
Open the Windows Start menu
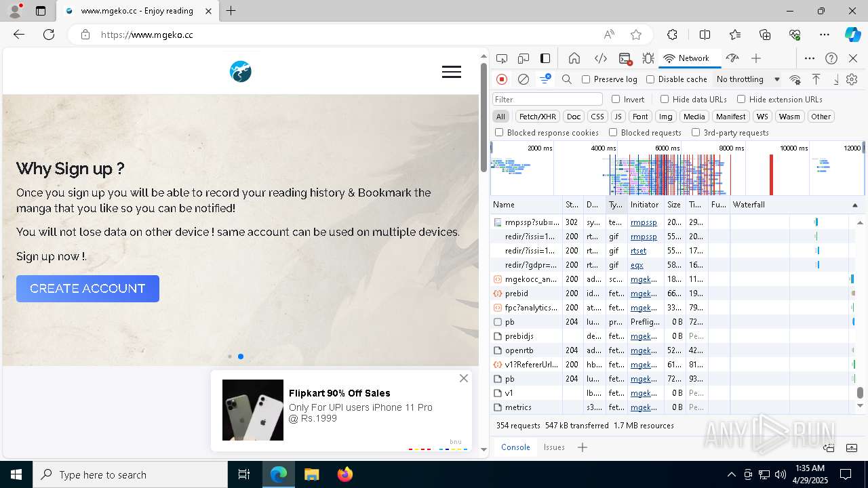coord(16,474)
